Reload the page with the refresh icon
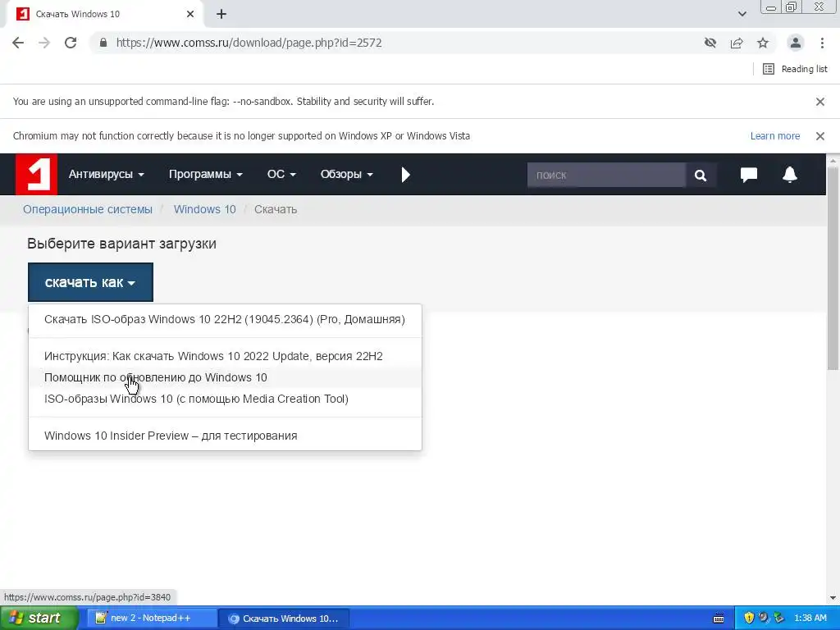 click(71, 43)
